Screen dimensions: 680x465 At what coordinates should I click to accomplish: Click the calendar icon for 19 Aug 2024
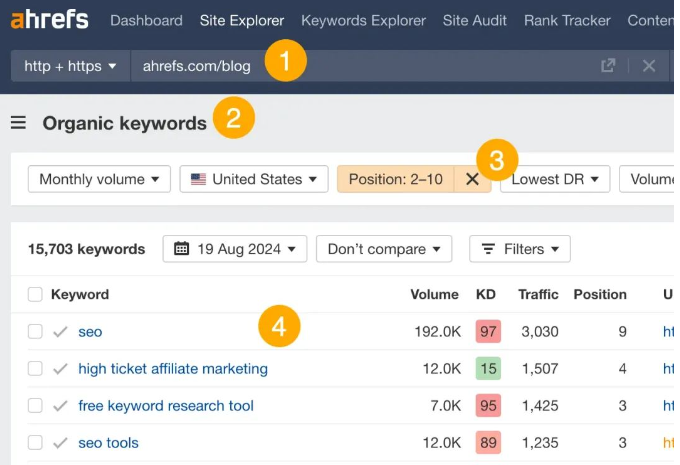tap(181, 249)
